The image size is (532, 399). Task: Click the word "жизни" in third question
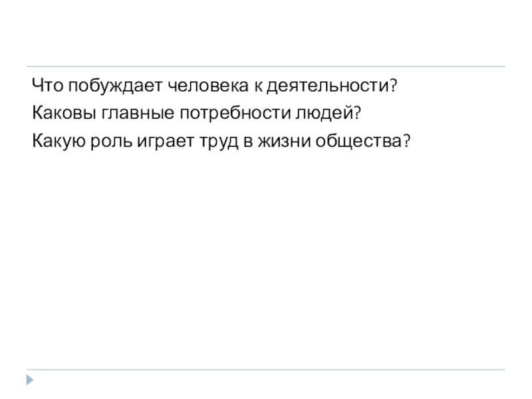click(x=284, y=140)
